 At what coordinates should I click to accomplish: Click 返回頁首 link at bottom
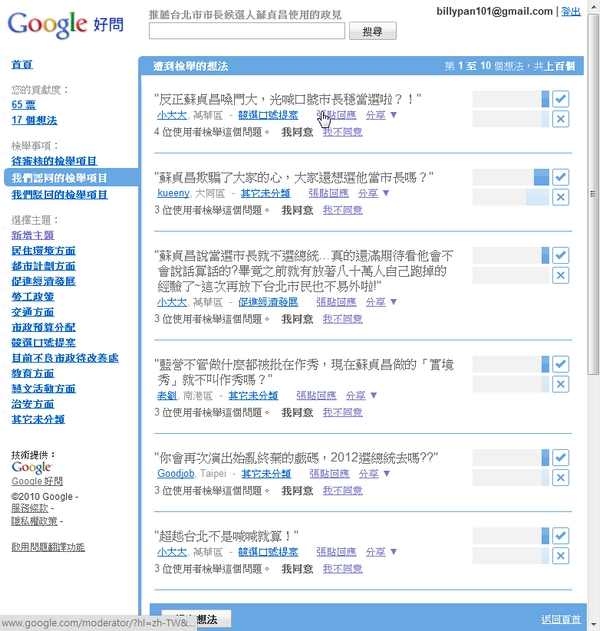561,619
